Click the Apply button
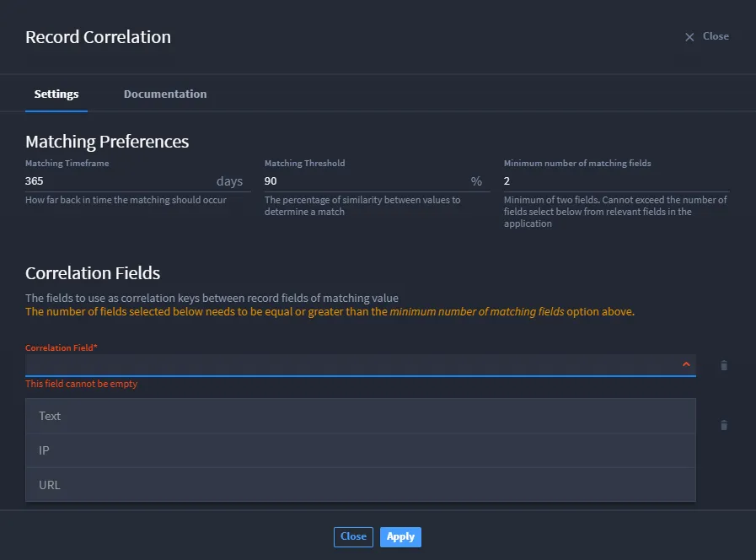756x560 pixels. pyautogui.click(x=400, y=537)
